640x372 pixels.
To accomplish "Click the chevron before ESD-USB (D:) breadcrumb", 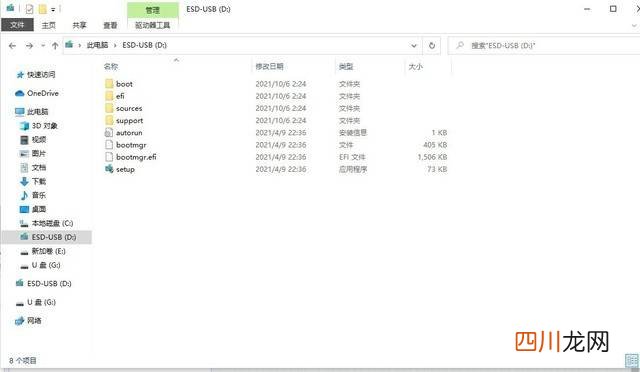I will click(115, 45).
